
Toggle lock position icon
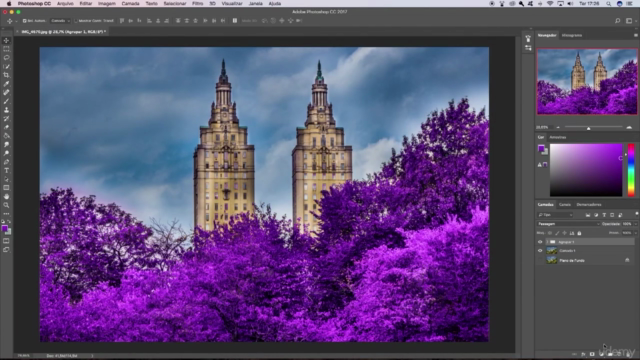(564, 233)
